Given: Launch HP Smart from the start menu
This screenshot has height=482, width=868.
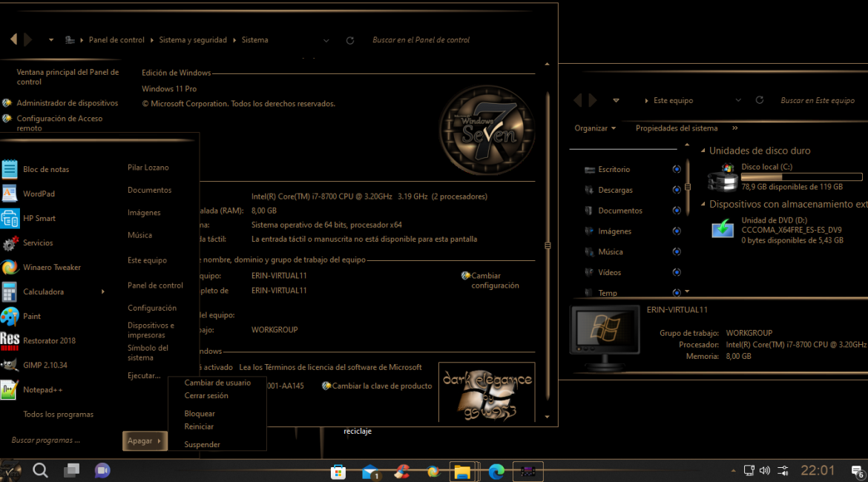Looking at the screenshot, I should click(x=39, y=219).
